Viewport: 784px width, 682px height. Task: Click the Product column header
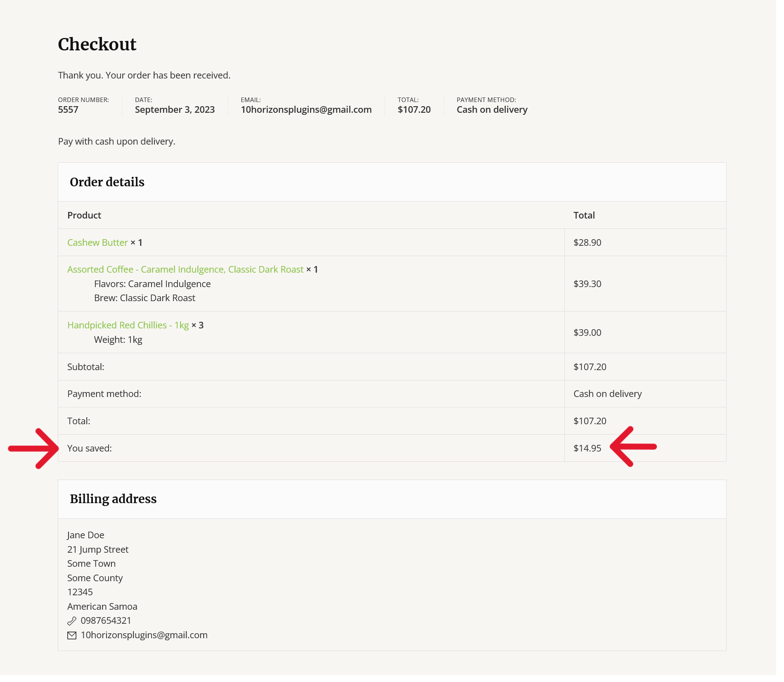click(84, 215)
